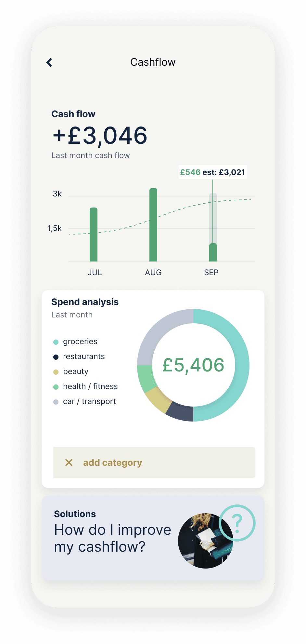Click the X icon beside add category
The width and height of the screenshot is (306, 644).
(69, 463)
